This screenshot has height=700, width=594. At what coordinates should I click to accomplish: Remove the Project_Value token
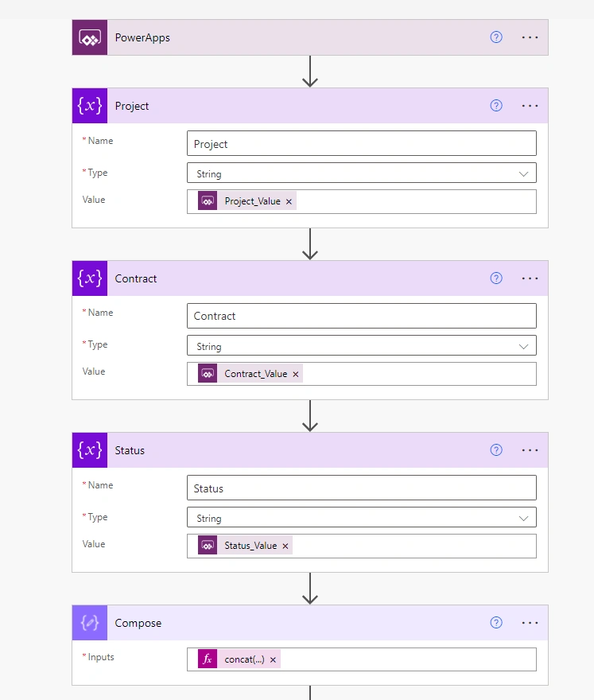point(289,202)
